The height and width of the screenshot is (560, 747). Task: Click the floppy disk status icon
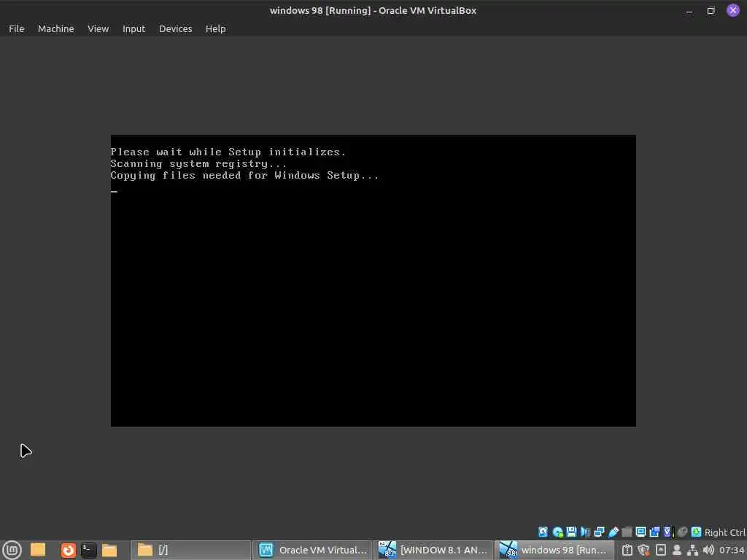pos(571,532)
